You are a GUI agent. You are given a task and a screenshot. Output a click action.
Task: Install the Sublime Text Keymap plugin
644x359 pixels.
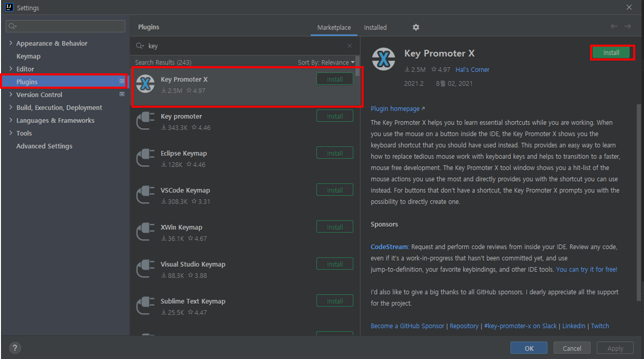(x=335, y=301)
